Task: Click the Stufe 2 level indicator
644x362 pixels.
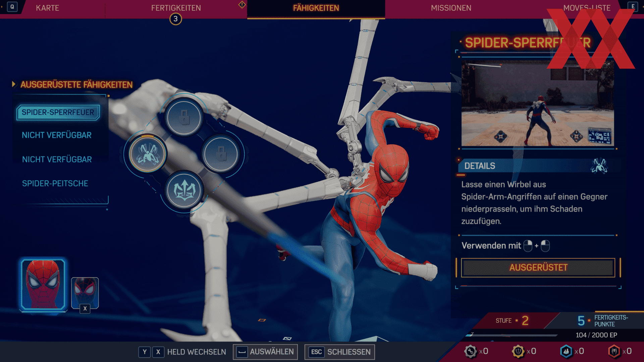Action: [512, 321]
